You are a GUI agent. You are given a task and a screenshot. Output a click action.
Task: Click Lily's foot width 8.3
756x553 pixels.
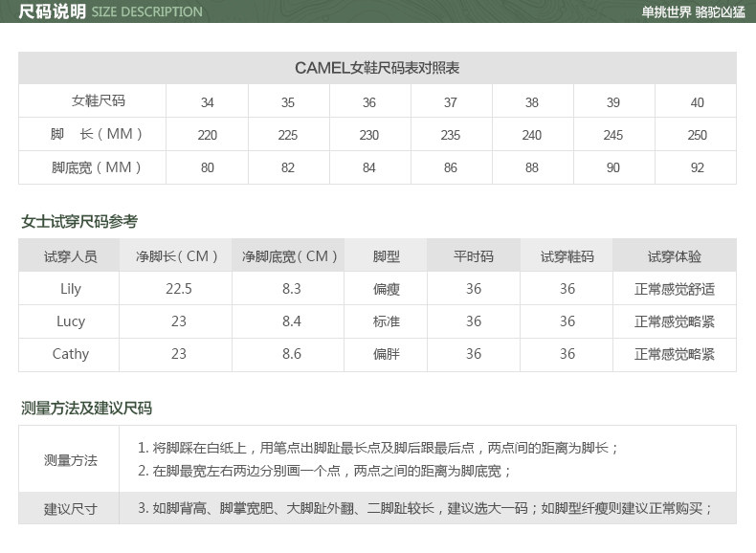pos(292,289)
